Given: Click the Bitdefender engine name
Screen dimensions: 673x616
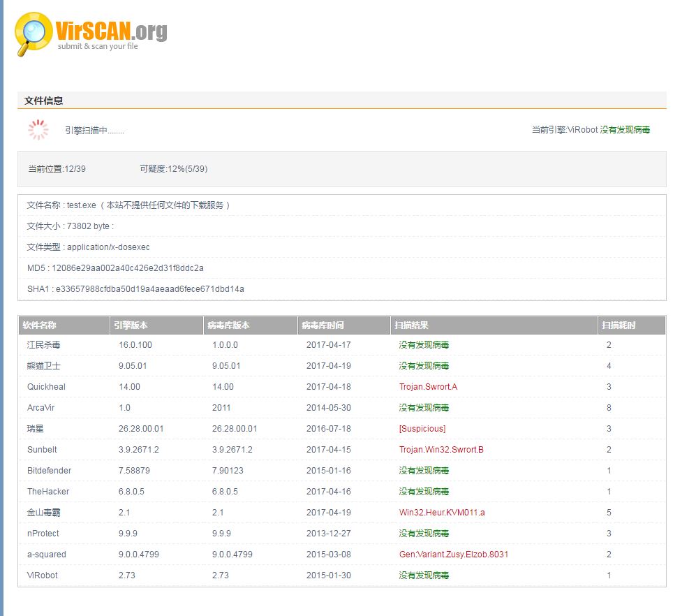Looking at the screenshot, I should [50, 471].
